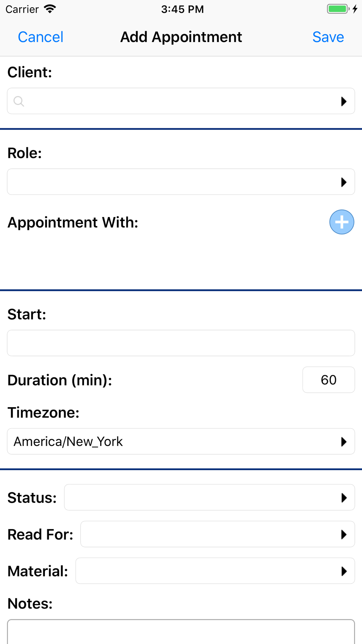
Task: Expand the Read For dropdown arrow
Action: pyautogui.click(x=344, y=535)
